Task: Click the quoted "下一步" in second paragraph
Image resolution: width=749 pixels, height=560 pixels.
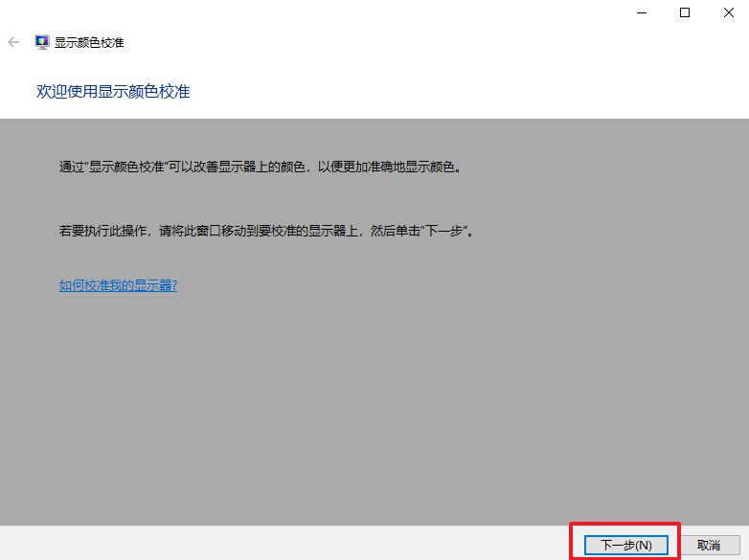Action: coord(449,232)
